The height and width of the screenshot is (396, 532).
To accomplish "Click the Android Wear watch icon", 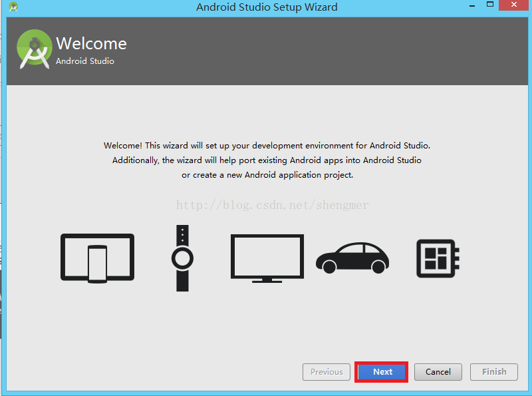I will (x=182, y=258).
